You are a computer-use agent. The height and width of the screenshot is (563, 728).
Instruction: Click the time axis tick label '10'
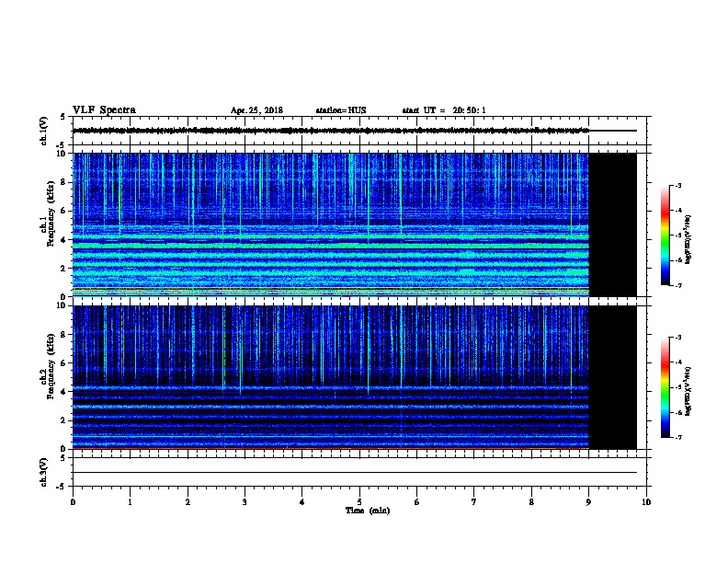coord(646,501)
